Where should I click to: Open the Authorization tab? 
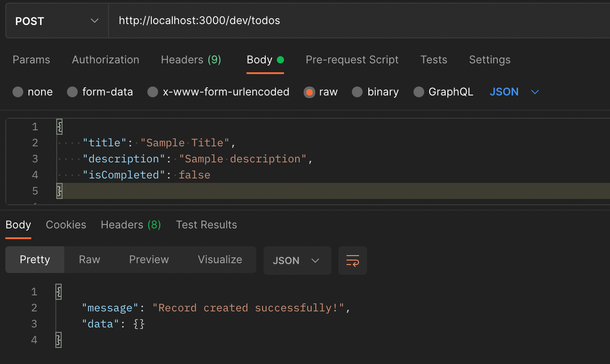point(105,60)
